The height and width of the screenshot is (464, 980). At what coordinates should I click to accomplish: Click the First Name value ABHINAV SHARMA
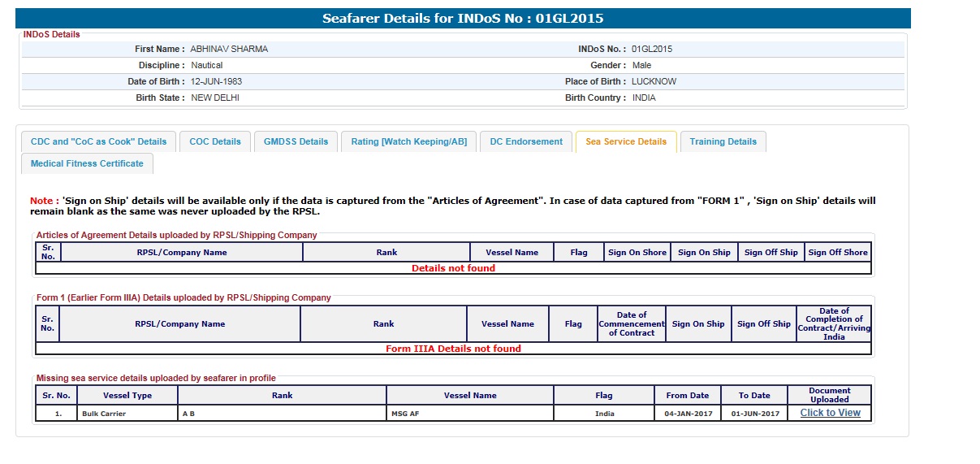[229, 49]
